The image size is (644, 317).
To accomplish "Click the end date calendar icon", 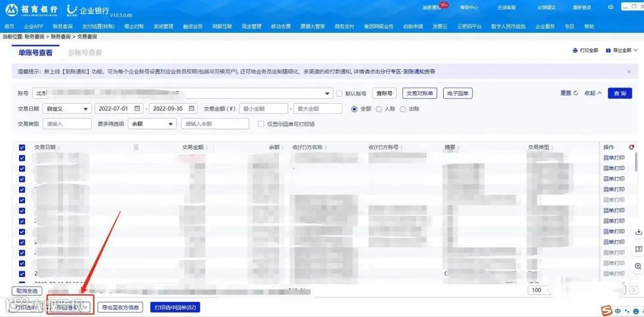I will tap(191, 108).
